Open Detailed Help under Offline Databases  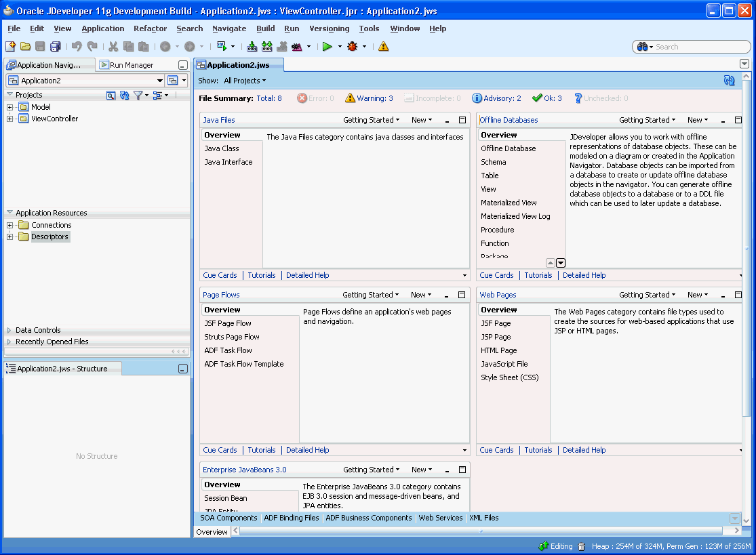pyautogui.click(x=584, y=275)
